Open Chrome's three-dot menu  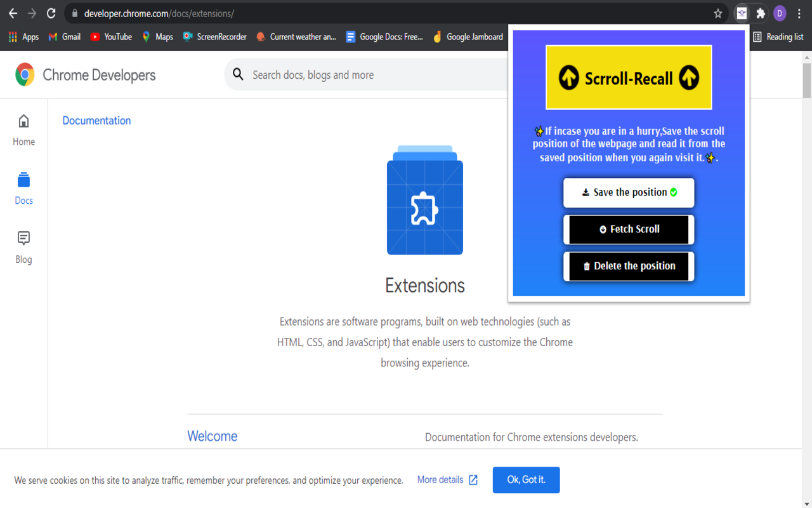[x=799, y=13]
